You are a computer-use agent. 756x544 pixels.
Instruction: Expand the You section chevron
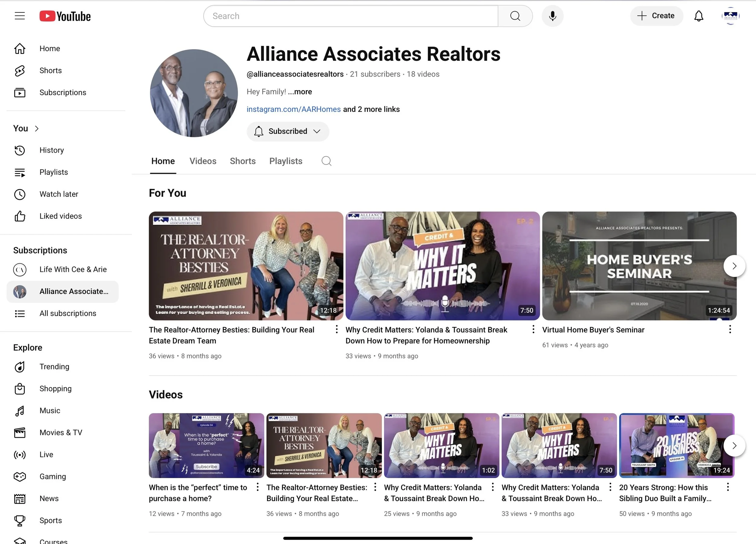point(37,129)
